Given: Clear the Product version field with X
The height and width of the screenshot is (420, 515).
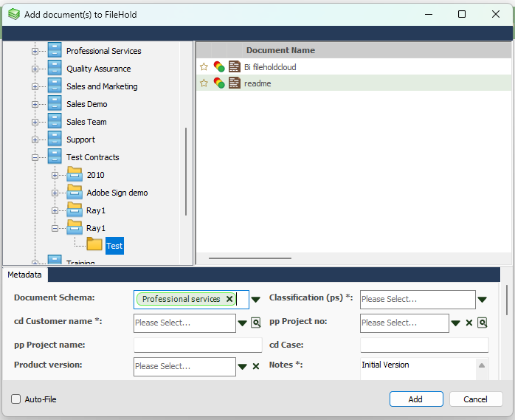Looking at the screenshot, I should click(256, 366).
